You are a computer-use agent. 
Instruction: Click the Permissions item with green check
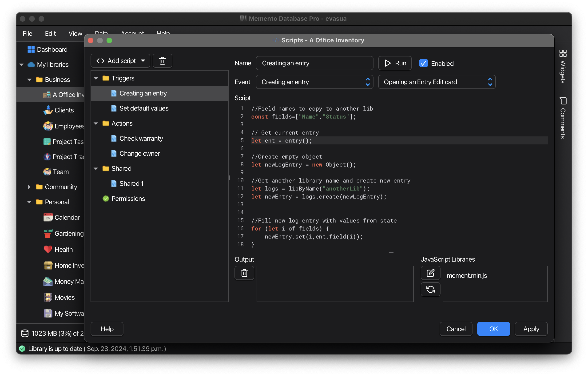click(128, 199)
